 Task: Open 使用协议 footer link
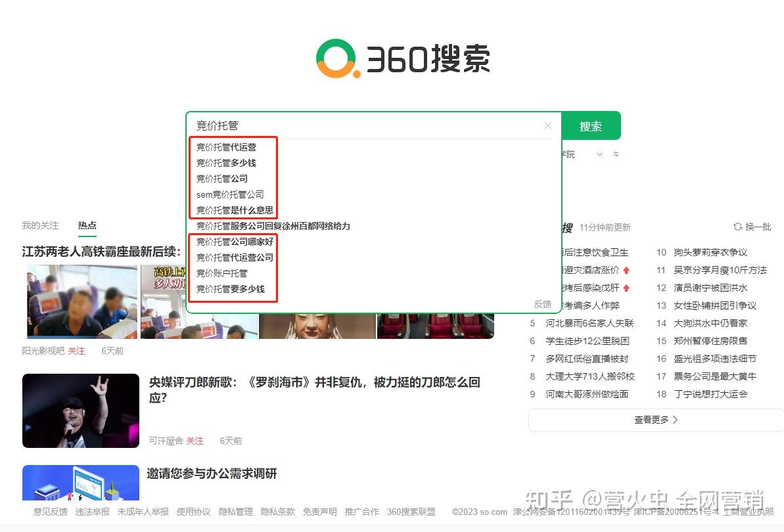point(193,512)
